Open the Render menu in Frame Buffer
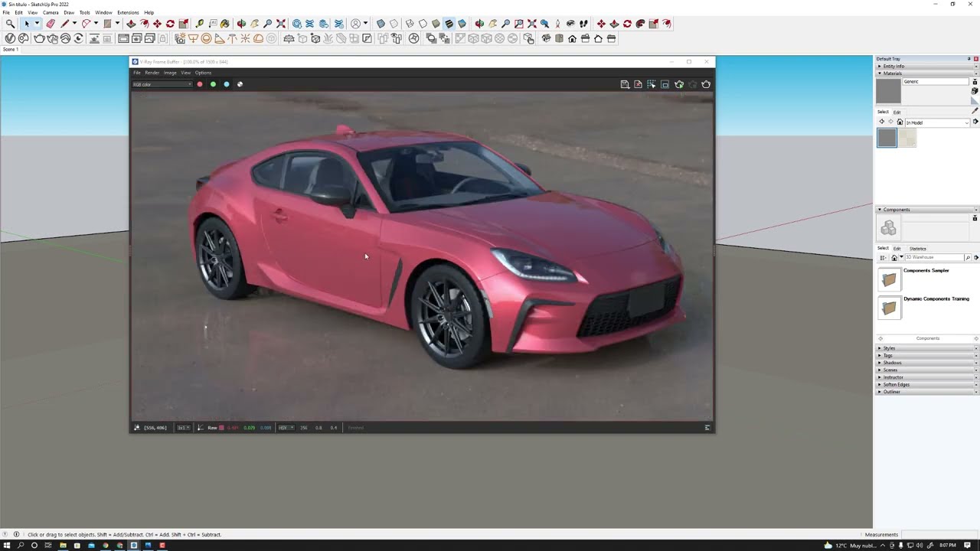Screen dimensions: 980x551 152,73
